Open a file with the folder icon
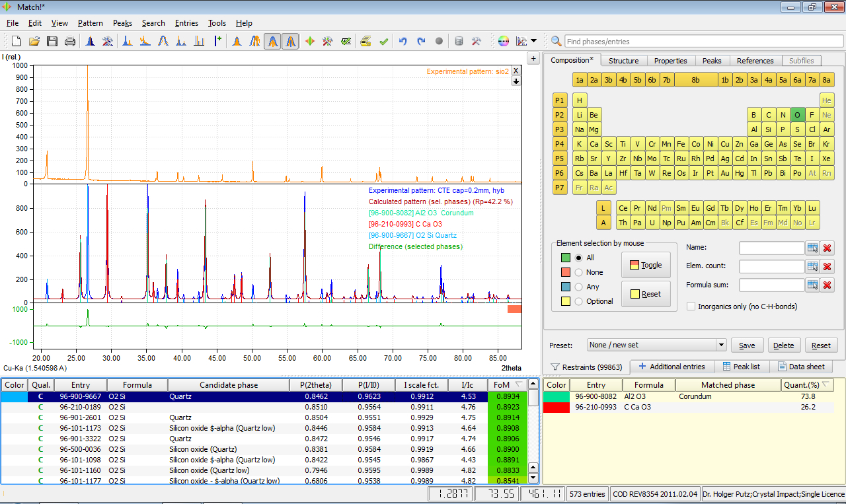Image resolution: width=846 pixels, height=504 pixels. pyautogui.click(x=34, y=42)
